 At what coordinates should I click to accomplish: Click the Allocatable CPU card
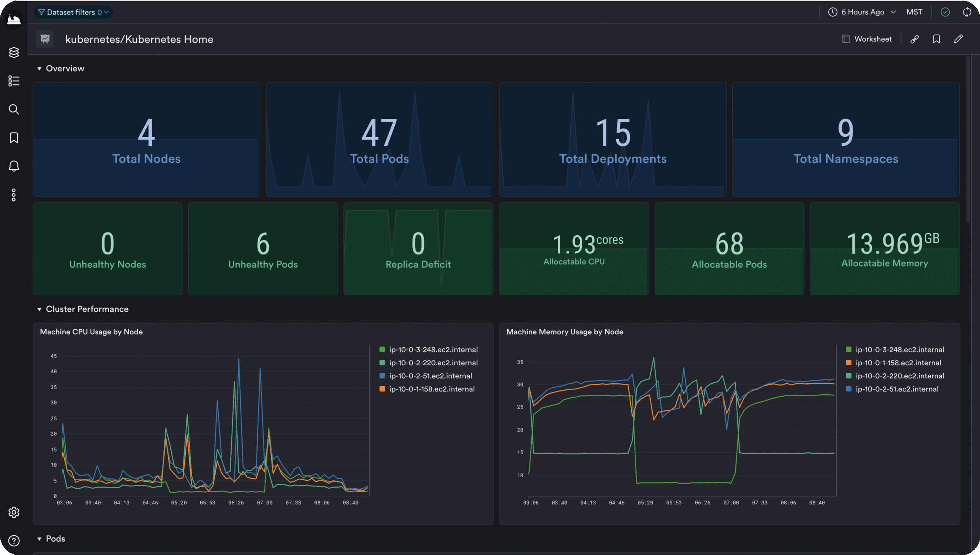coord(574,249)
